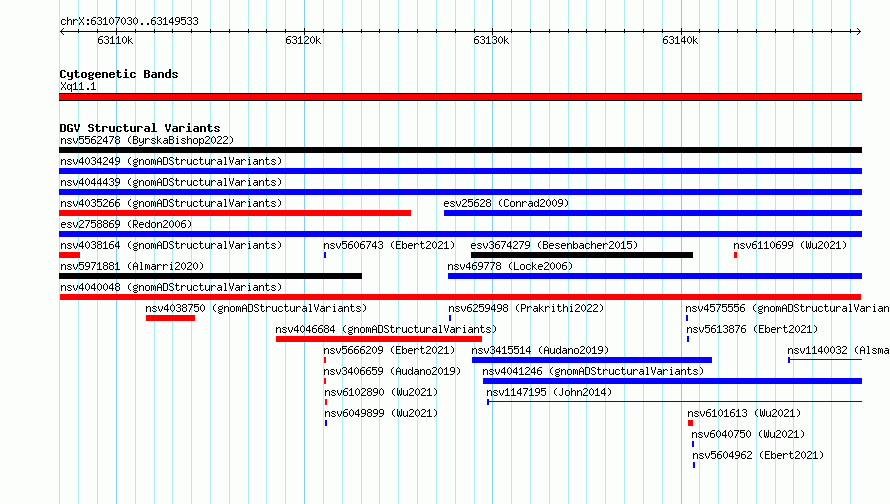The height and width of the screenshot is (504, 890).
Task: Open nsv5666209 (Ebert2021) label
Action: point(389,350)
